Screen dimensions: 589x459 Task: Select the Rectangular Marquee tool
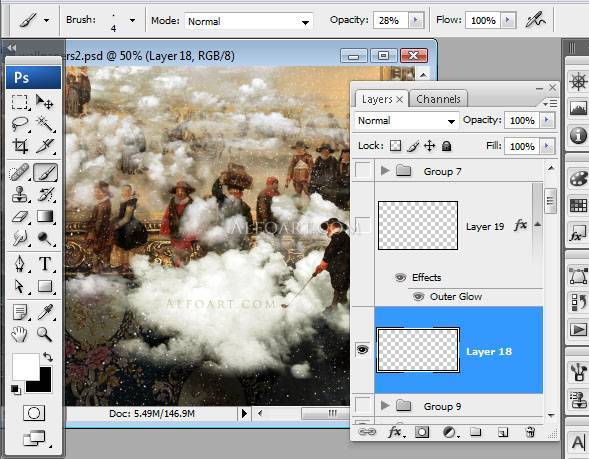click(x=19, y=102)
